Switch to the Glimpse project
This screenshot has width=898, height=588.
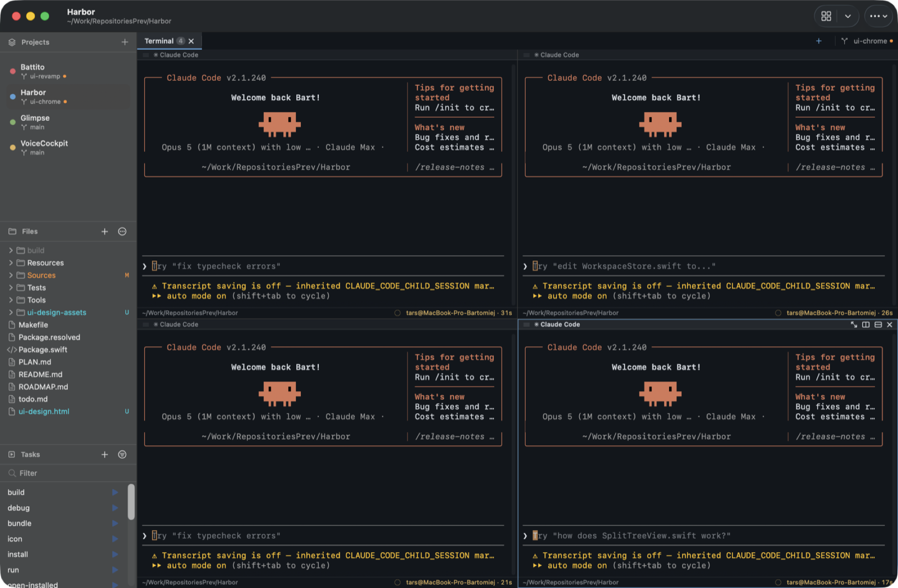(68, 122)
